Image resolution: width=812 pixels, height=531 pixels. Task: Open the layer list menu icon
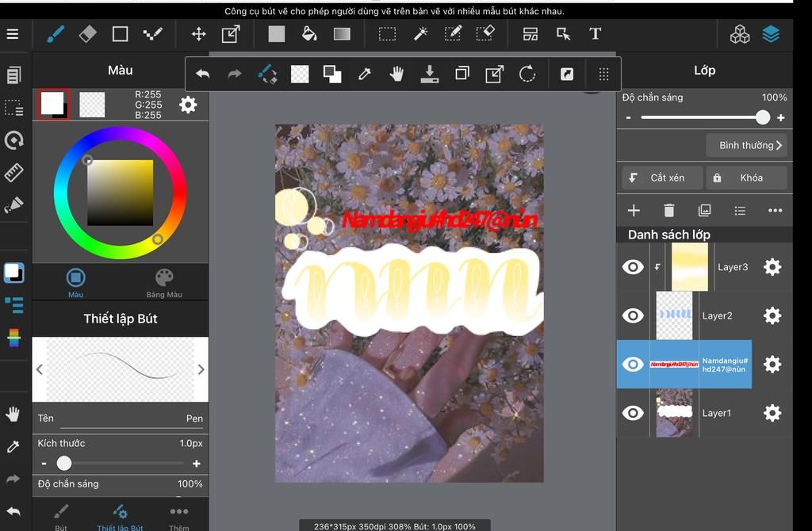coord(740,211)
